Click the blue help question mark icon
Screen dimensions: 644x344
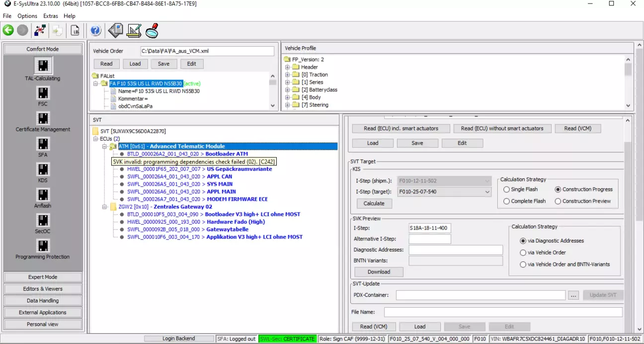point(96,30)
